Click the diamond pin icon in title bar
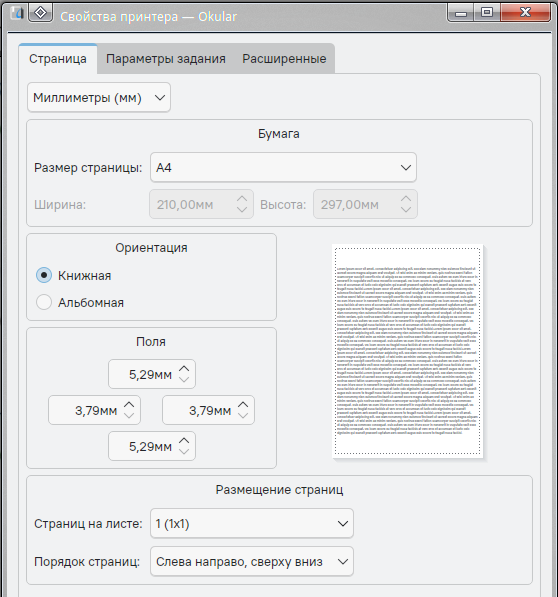Image resolution: width=558 pixels, height=597 pixels. tap(40, 13)
